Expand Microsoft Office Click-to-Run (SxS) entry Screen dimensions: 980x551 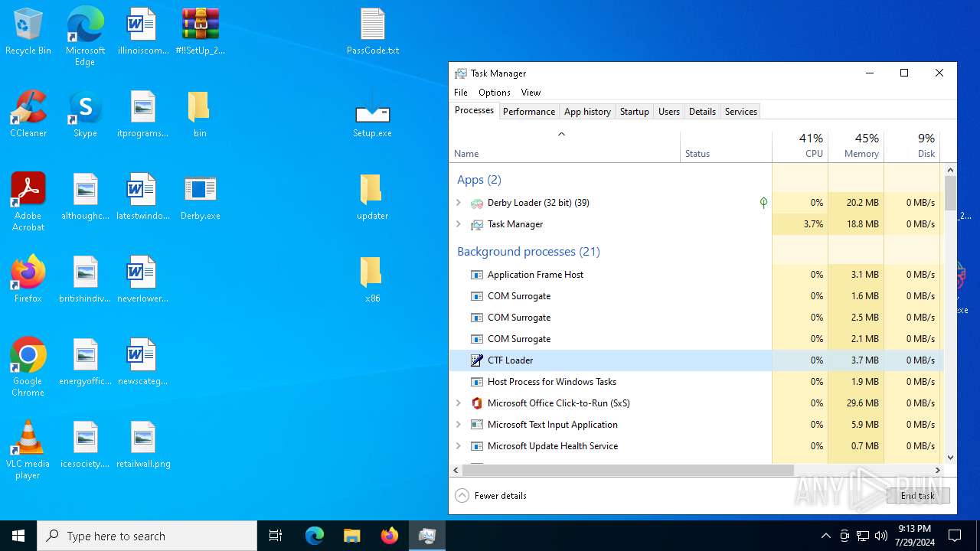(459, 403)
